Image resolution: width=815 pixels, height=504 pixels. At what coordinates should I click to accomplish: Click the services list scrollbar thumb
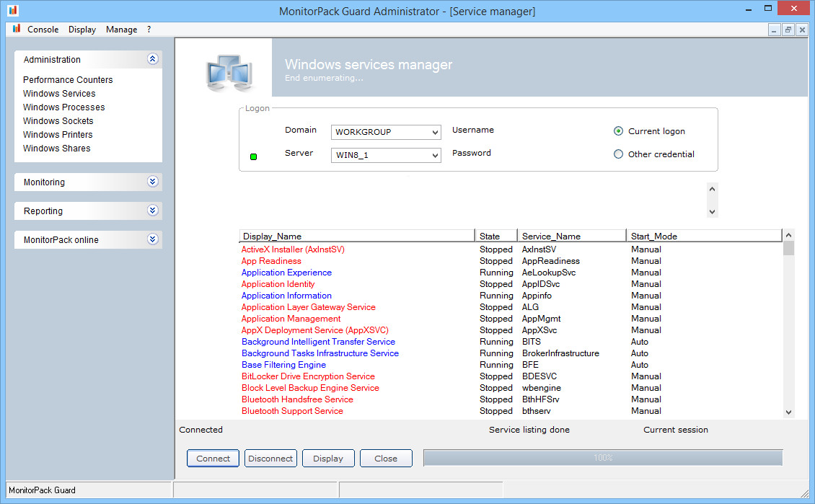788,248
